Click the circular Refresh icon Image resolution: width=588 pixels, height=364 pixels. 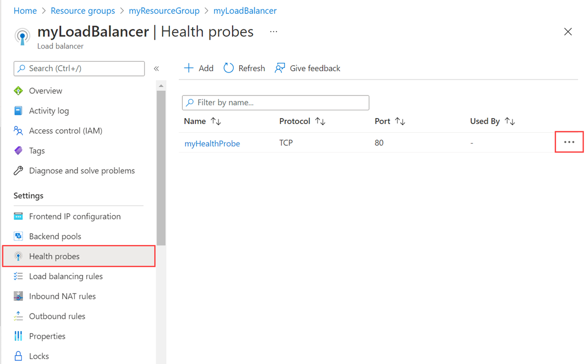coord(228,68)
